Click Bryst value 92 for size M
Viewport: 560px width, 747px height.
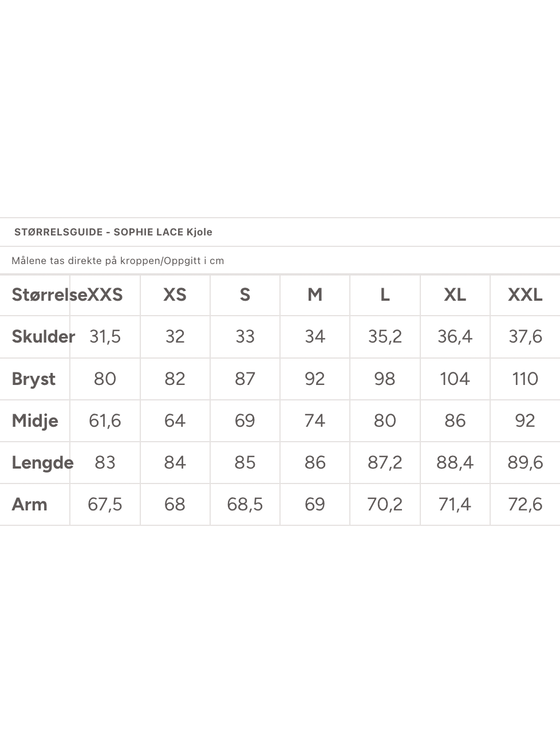point(315,379)
